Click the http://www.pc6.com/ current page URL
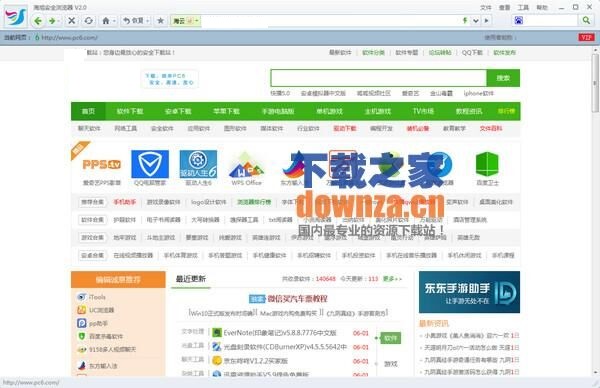600x388 pixels. tap(69, 37)
